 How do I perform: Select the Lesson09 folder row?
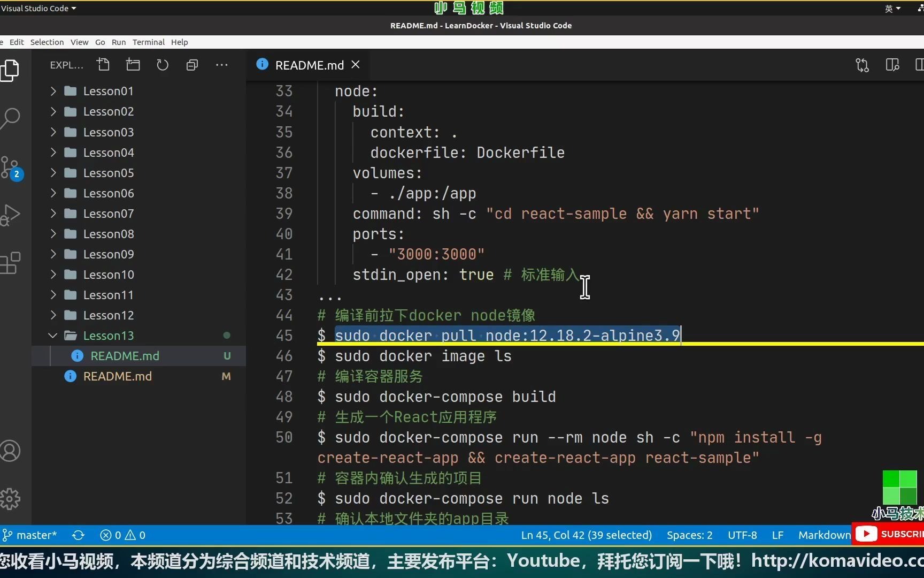[x=138, y=254]
